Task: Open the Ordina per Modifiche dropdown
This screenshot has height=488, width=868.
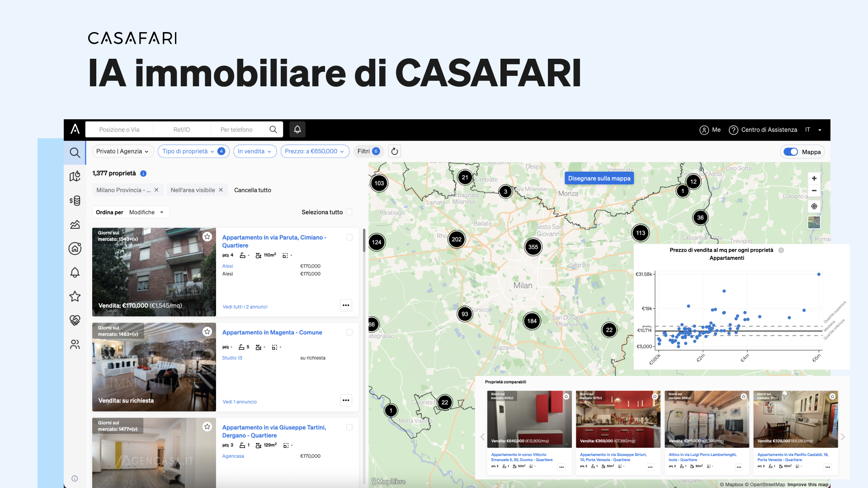Action: coord(131,212)
